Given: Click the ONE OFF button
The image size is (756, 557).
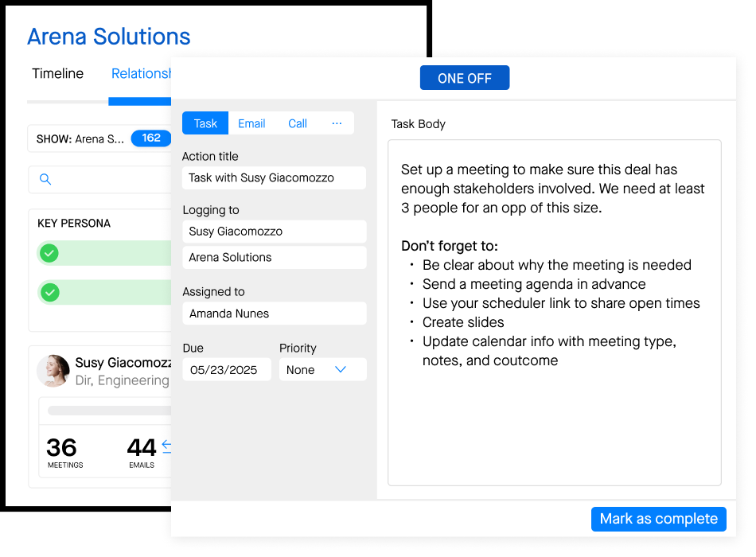Looking at the screenshot, I should 465,78.
